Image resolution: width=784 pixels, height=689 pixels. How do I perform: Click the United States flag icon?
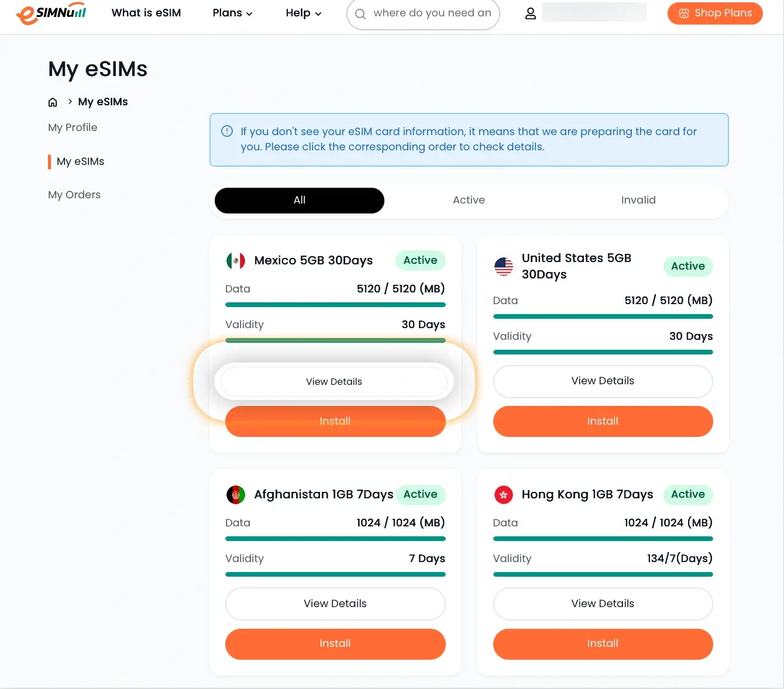coord(503,266)
